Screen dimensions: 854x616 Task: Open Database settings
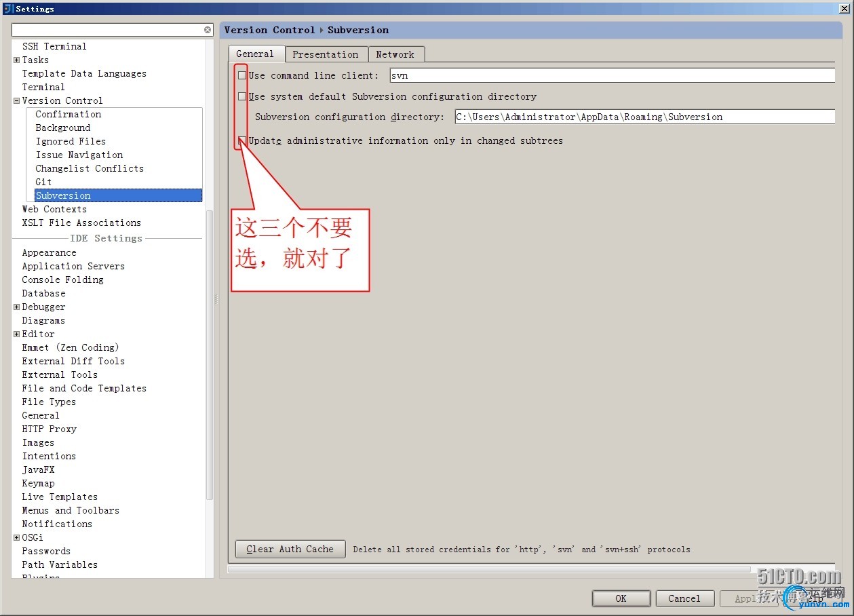43,293
